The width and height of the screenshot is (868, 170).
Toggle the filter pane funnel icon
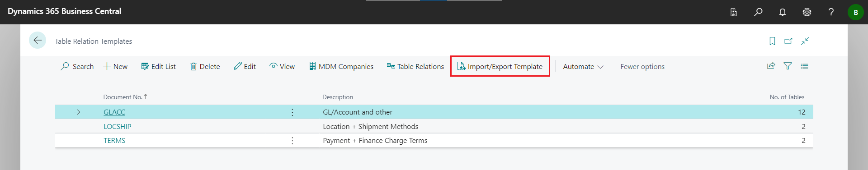click(788, 66)
